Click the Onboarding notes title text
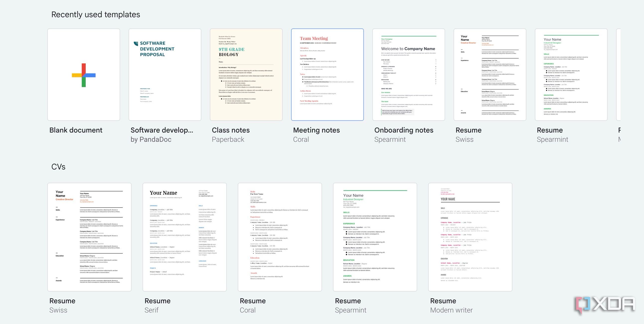 (403, 130)
